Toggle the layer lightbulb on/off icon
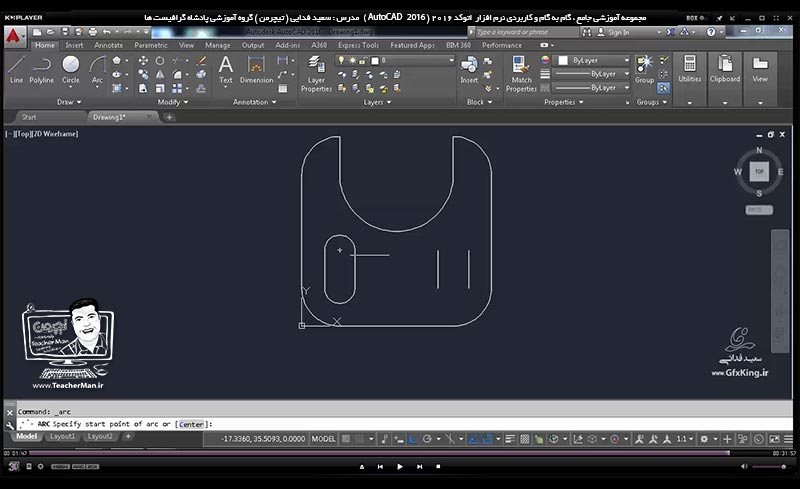 point(341,60)
